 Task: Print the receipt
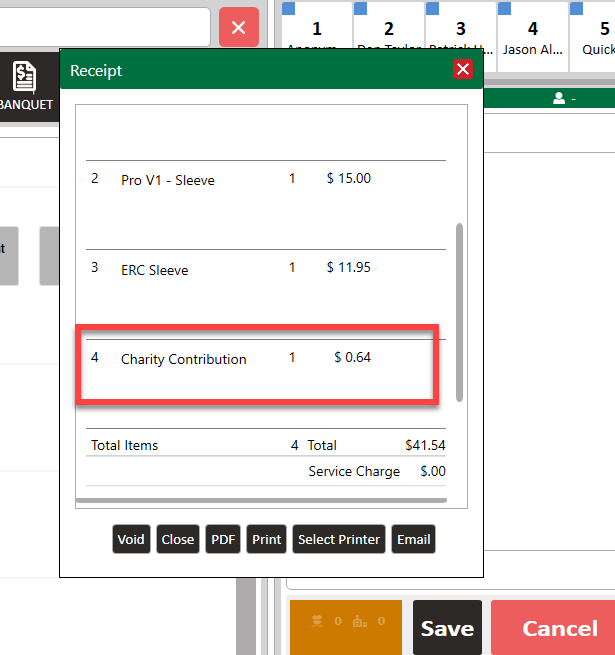pyautogui.click(x=266, y=539)
